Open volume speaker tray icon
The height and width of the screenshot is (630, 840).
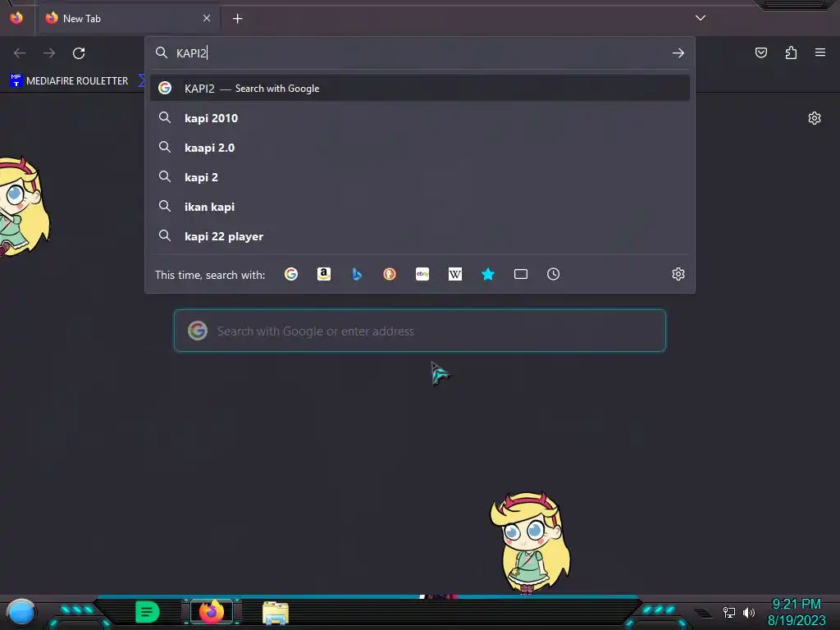[x=749, y=612]
